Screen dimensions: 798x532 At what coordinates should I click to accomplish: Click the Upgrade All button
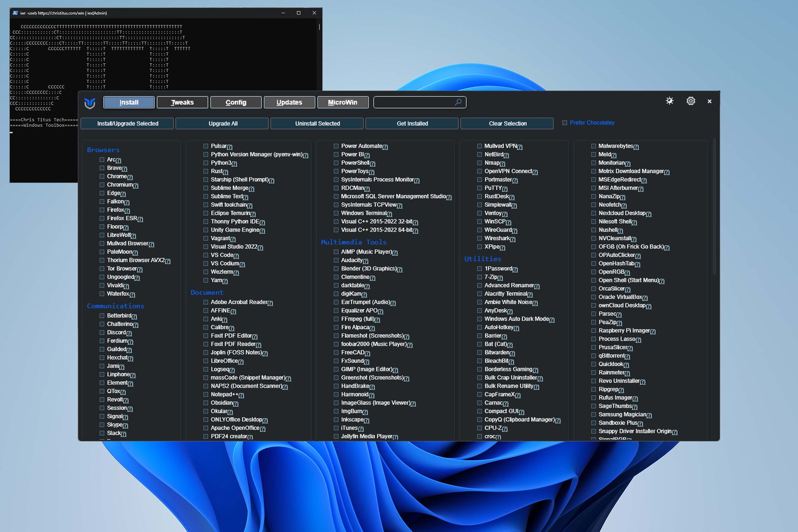pos(222,123)
